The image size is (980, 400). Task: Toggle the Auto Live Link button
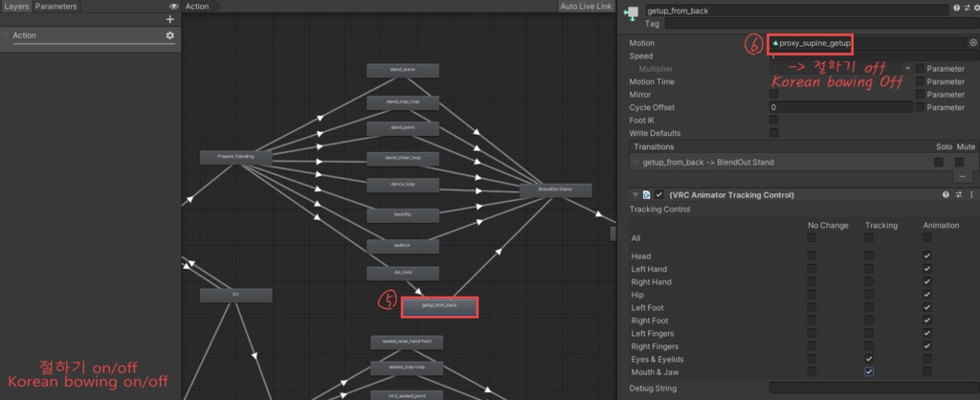pyautogui.click(x=587, y=7)
